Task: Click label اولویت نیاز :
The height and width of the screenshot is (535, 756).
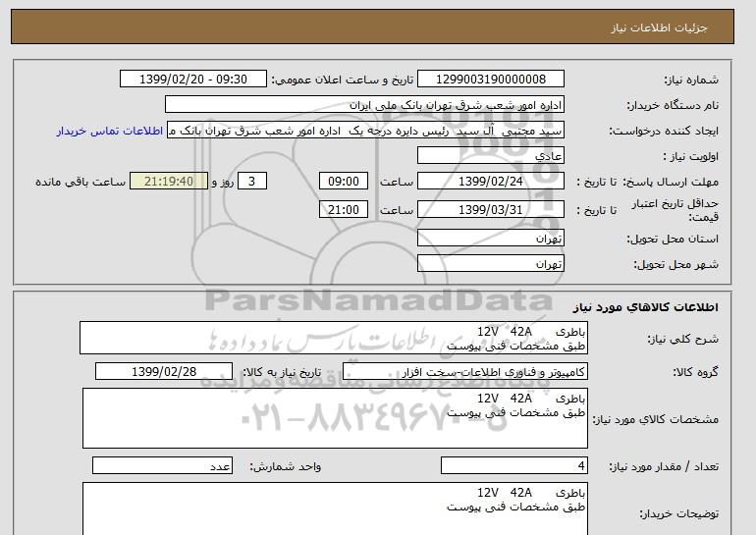Action: (691, 156)
